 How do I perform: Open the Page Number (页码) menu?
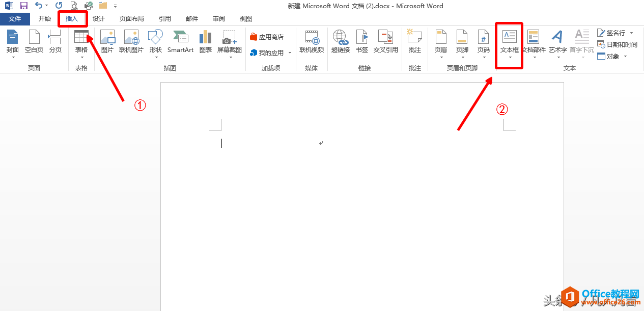pos(483,43)
